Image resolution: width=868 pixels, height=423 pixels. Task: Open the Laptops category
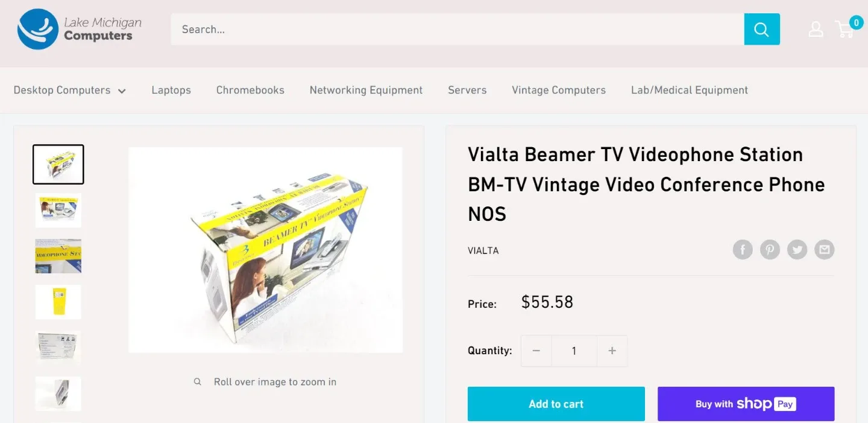pos(171,90)
